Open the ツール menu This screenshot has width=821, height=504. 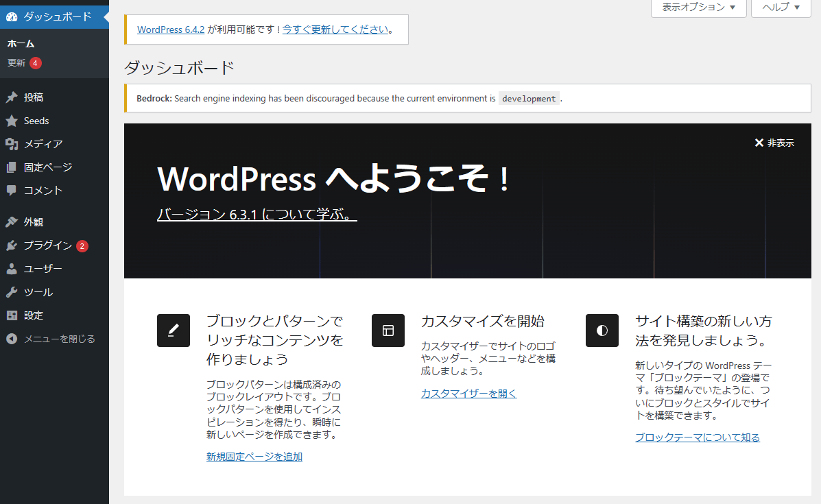tap(54, 292)
